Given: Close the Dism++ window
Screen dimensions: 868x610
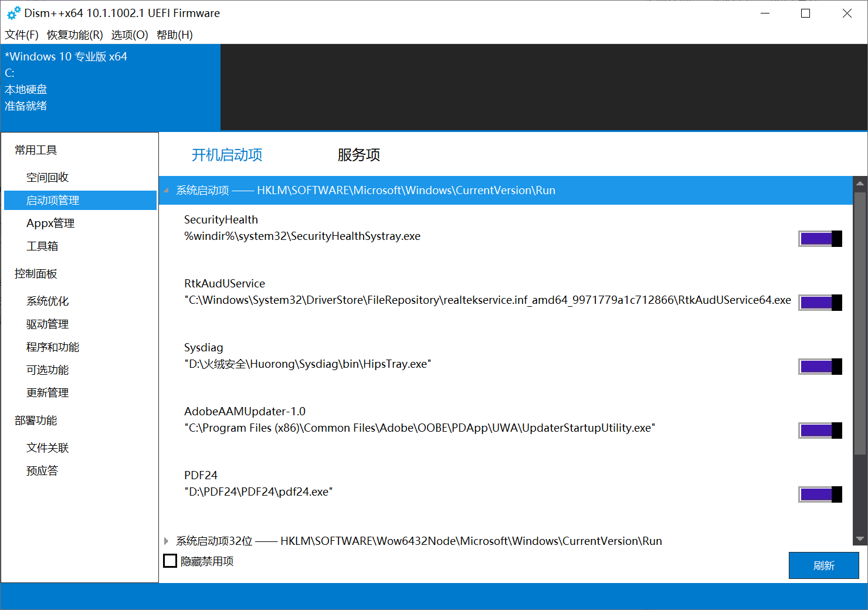Looking at the screenshot, I should (847, 13).
